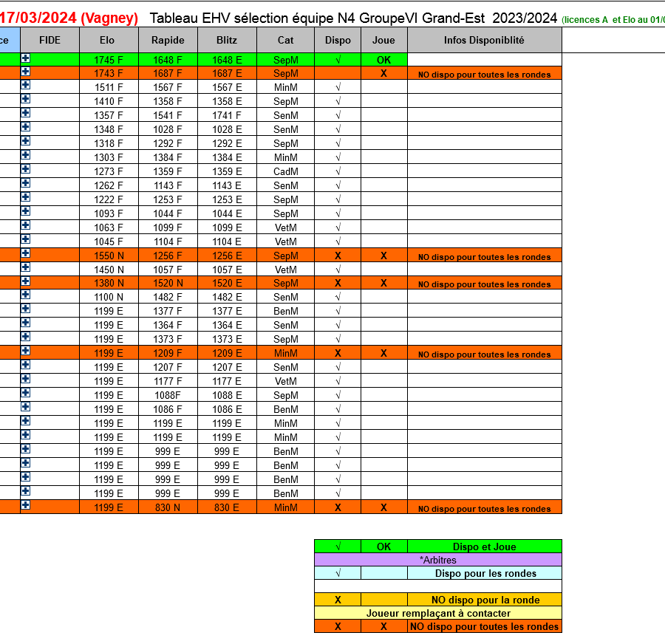Click the Joue X mark in Elo 1743 F row
Image resolution: width=665 pixels, height=644 pixels.
pos(383,74)
